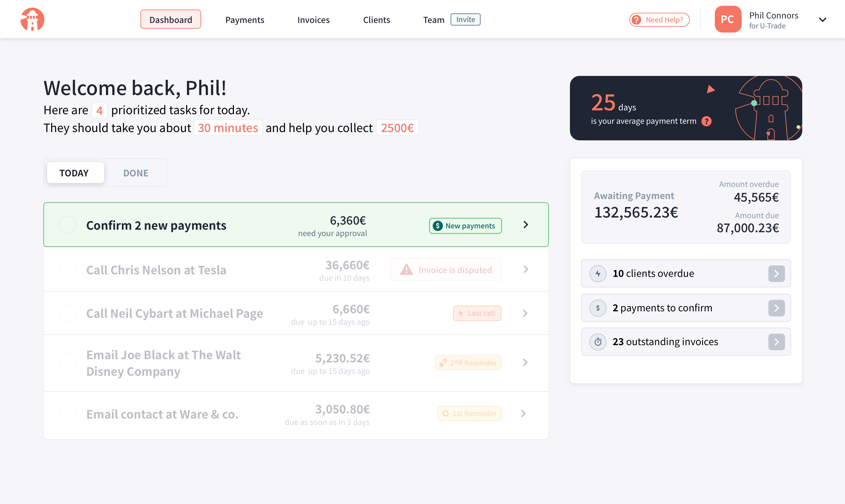The image size is (845, 504).
Task: Click the New payments badge
Action: (x=466, y=226)
